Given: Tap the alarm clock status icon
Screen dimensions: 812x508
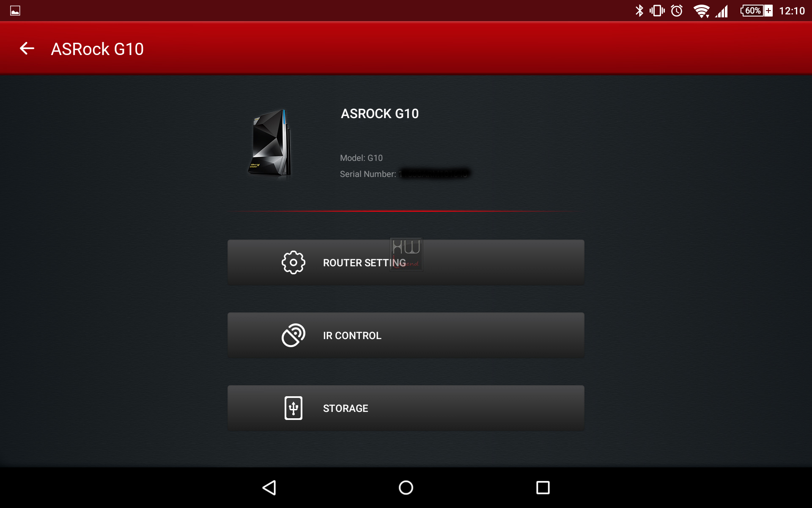Looking at the screenshot, I should pyautogui.click(x=677, y=11).
